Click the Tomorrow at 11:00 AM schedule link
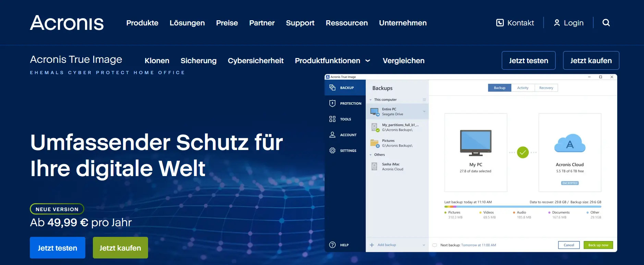 point(478,245)
